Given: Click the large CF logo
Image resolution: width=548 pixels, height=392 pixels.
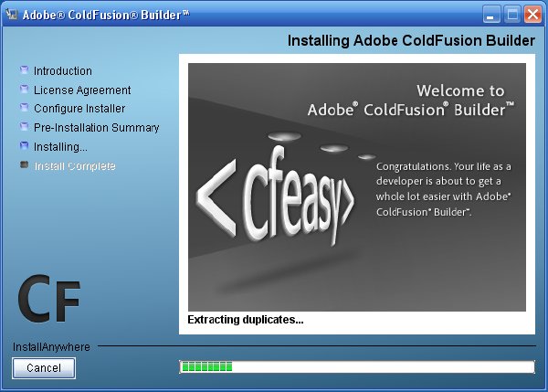Looking at the screenshot, I should [49, 299].
